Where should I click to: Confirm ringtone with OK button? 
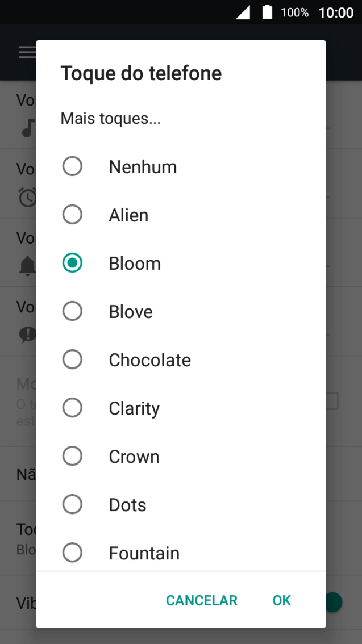[281, 600]
